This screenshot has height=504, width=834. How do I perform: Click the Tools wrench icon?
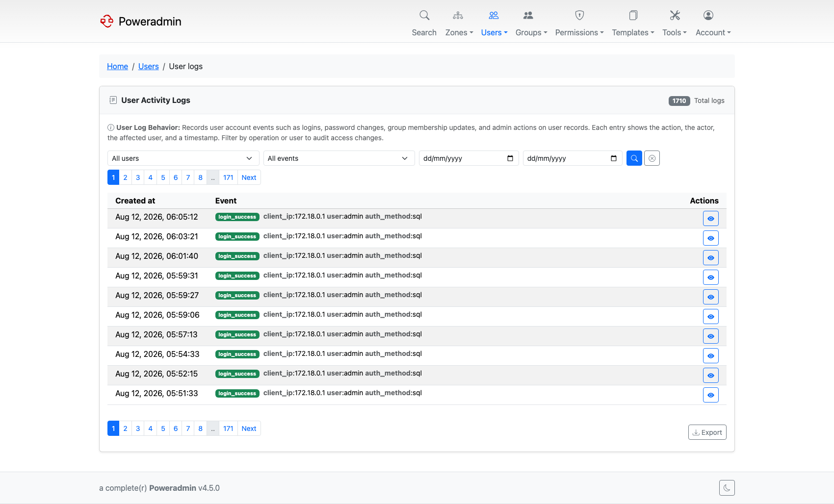pos(675,15)
